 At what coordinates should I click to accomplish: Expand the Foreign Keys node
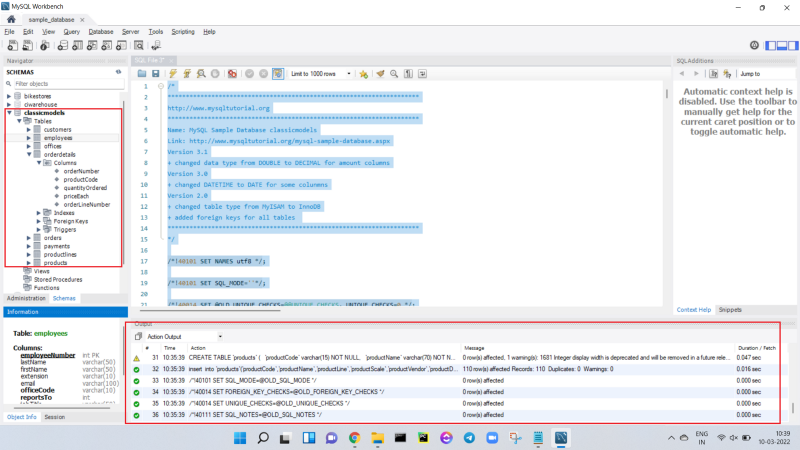39,221
